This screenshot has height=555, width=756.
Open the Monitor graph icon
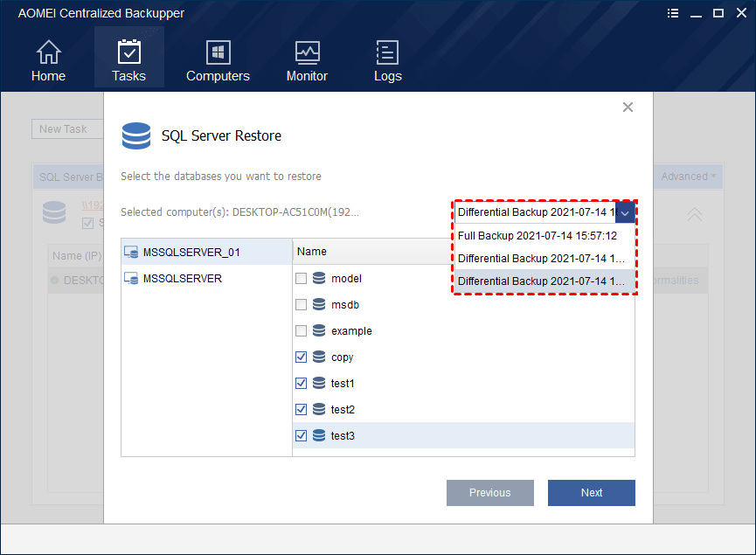click(x=307, y=52)
